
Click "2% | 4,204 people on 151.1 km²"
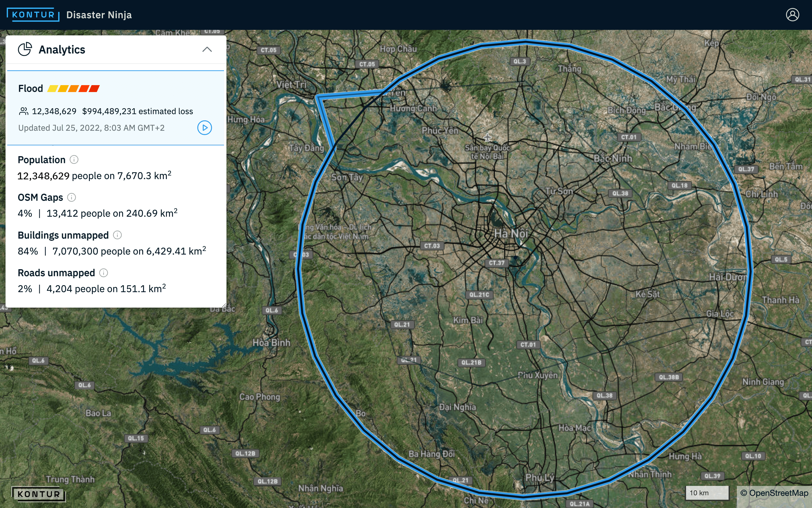[x=92, y=288]
